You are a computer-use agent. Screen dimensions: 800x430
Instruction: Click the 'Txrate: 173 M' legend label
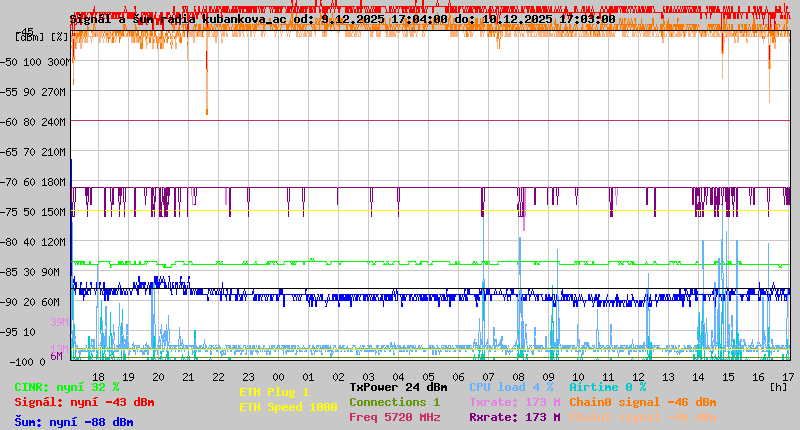(x=515, y=402)
